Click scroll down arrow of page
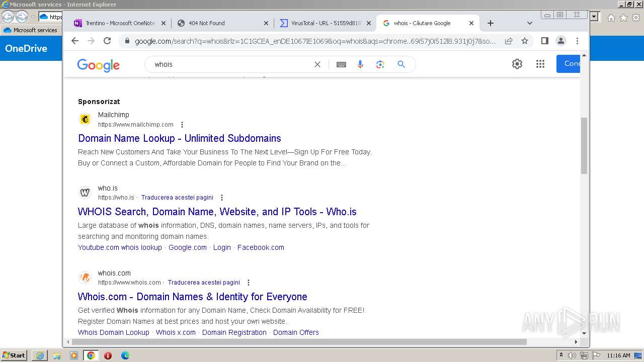The height and width of the screenshot is (362, 644). tap(584, 333)
